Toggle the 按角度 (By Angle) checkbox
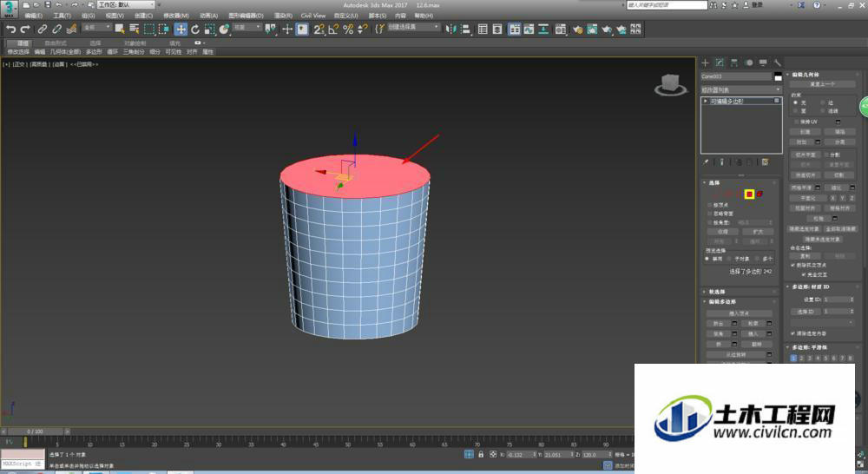This screenshot has width=868, height=474. click(x=710, y=222)
